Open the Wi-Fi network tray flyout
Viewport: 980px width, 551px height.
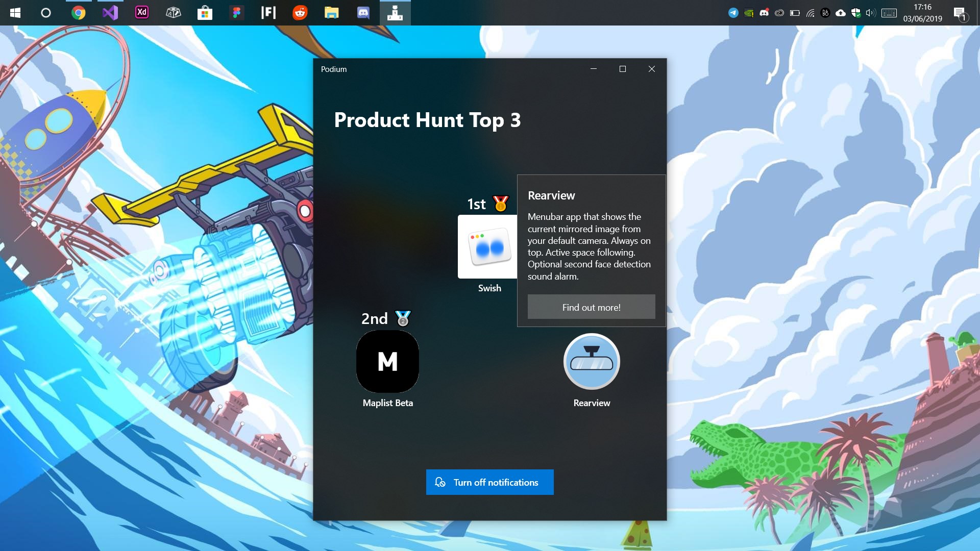(x=810, y=13)
